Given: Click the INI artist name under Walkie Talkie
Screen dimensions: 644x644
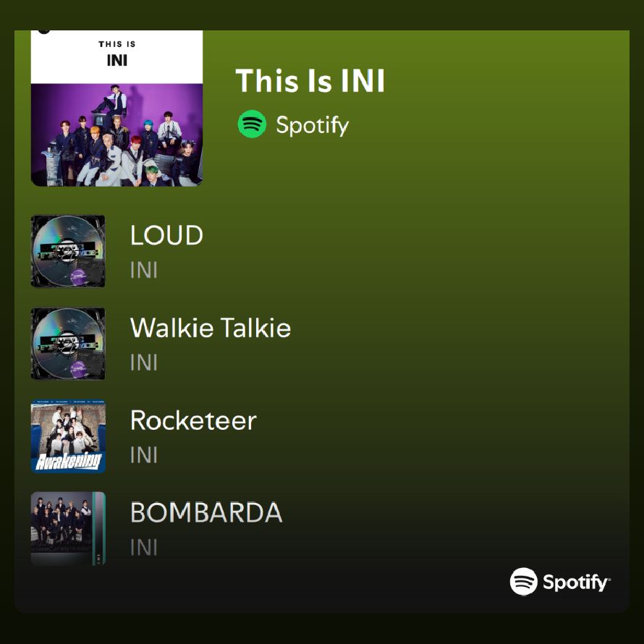Looking at the screenshot, I should click(144, 363).
